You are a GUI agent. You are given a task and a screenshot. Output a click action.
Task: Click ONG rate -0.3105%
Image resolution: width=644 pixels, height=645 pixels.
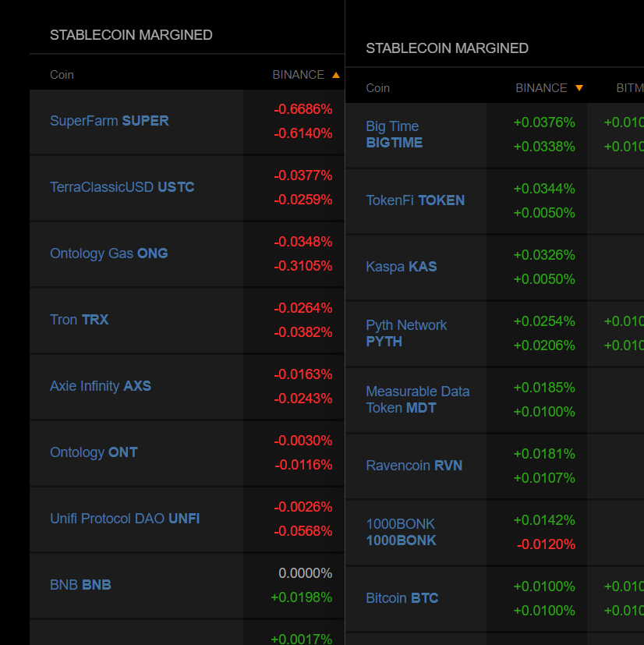point(303,266)
